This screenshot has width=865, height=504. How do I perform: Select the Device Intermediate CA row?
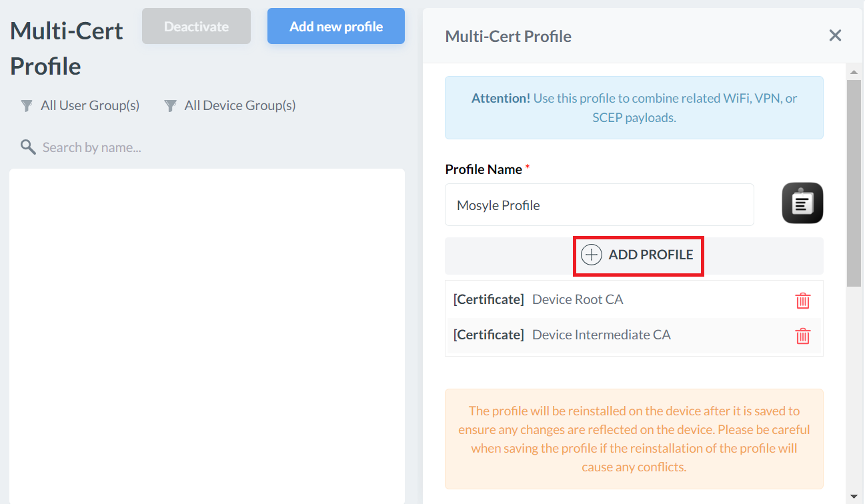click(601, 335)
